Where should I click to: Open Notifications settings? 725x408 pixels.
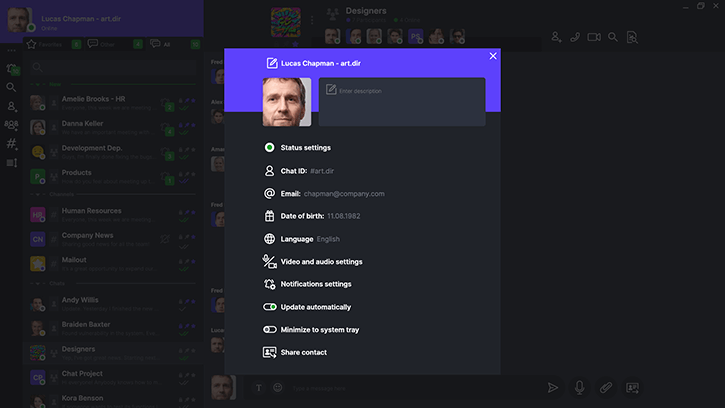[x=315, y=284]
